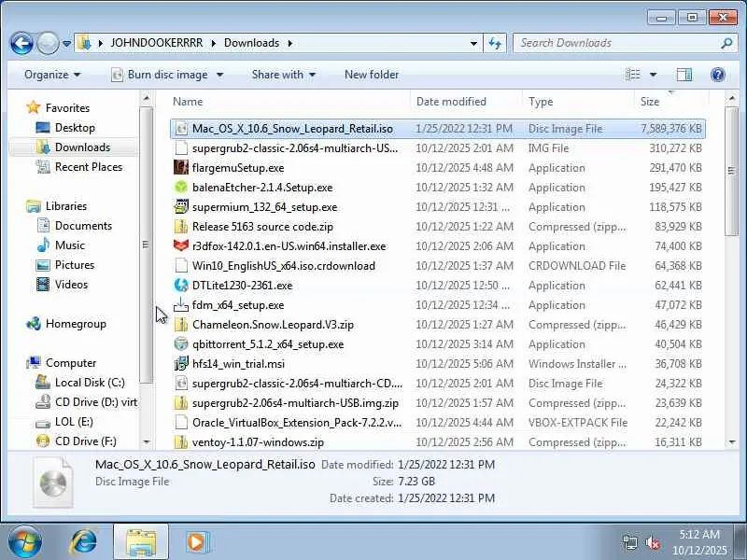Viewport: 747px width, 560px height.
Task: Click navigation pane scroll down arrow
Action: pos(147,442)
